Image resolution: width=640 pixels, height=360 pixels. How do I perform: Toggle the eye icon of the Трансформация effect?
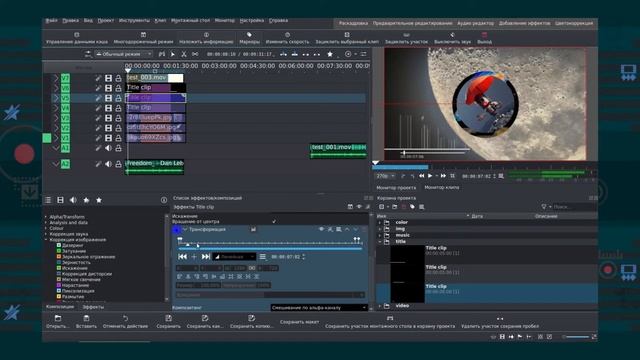pyautogui.click(x=321, y=229)
